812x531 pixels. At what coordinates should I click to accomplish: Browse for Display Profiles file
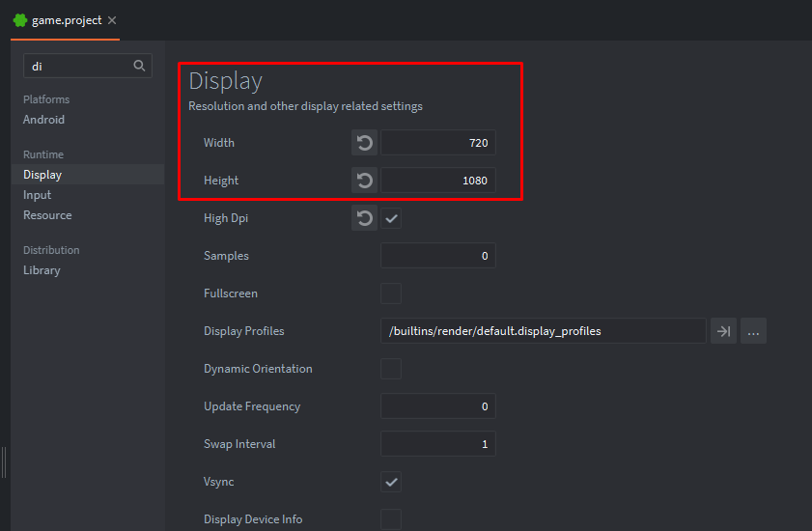753,331
